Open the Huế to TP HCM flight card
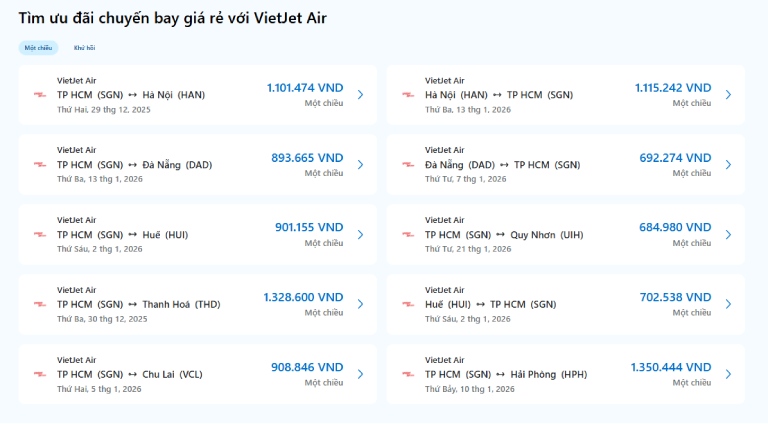The width and height of the screenshot is (768, 424). [565, 304]
